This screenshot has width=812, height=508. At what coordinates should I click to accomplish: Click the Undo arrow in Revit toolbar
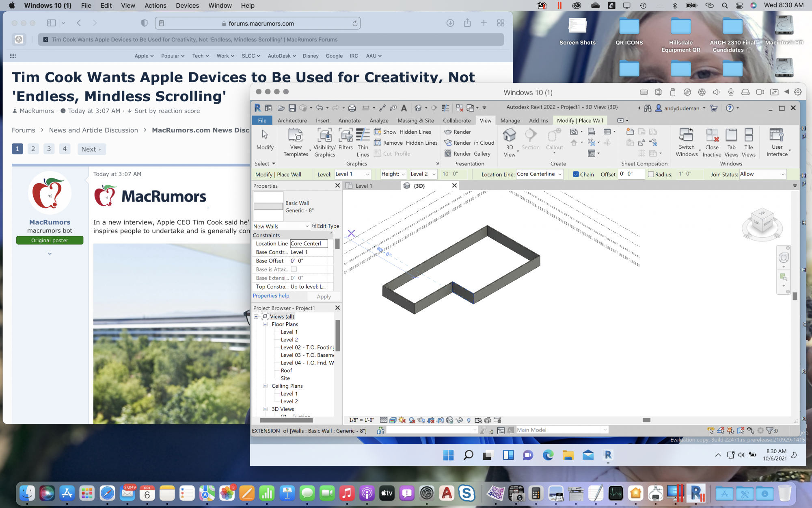pos(320,108)
